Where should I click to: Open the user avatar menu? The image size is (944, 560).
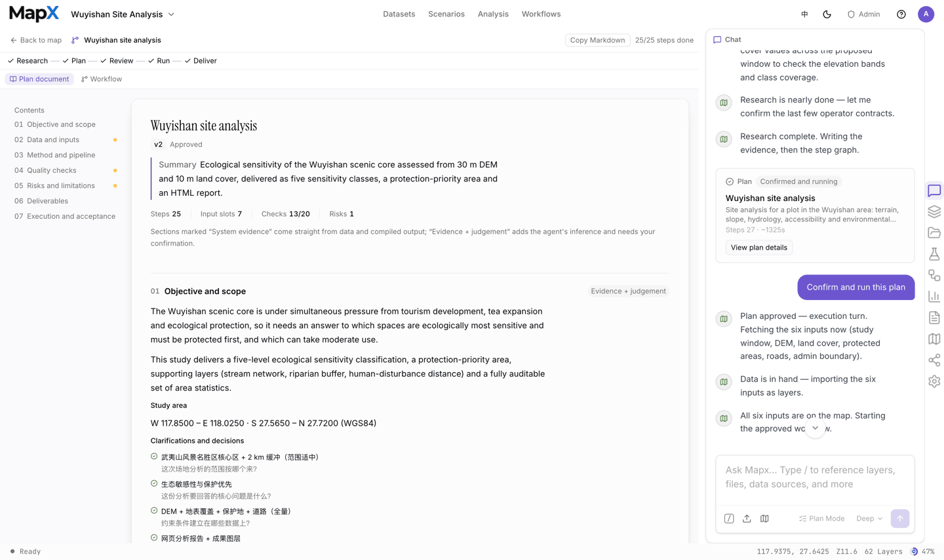coord(926,14)
